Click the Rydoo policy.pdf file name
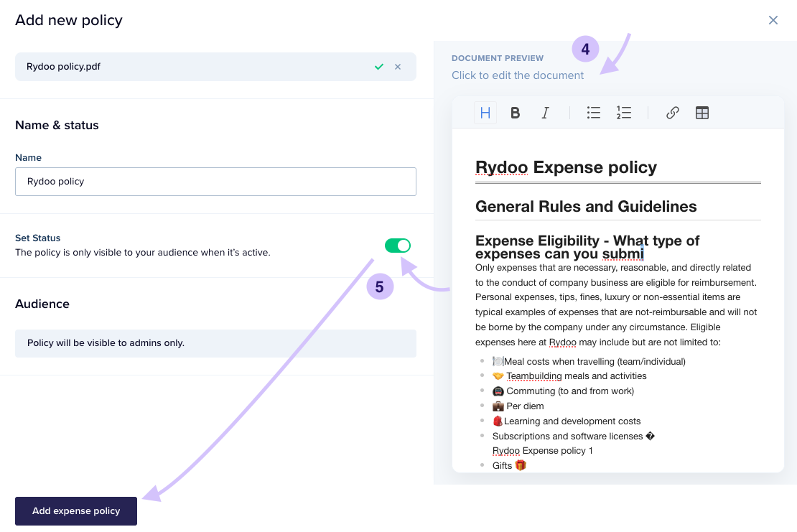Screen dimensions: 797x532 (63, 67)
